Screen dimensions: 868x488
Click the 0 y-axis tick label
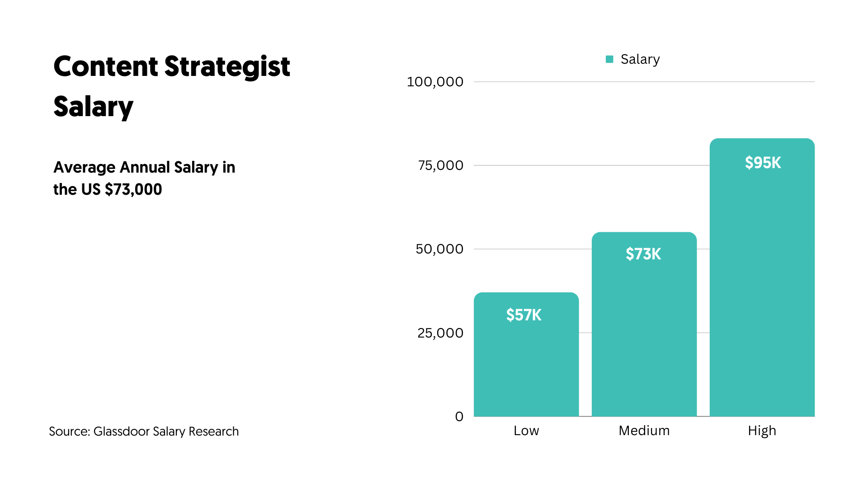[x=459, y=417]
